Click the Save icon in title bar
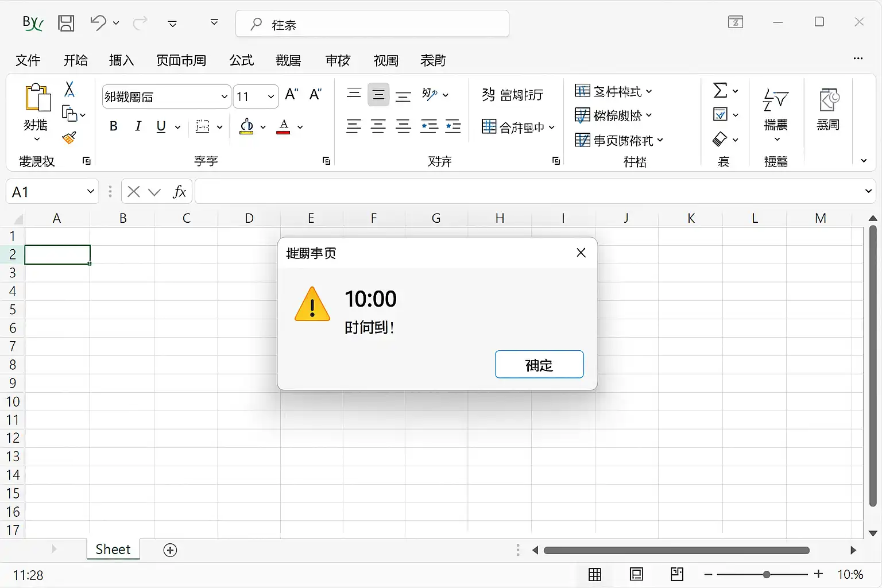The height and width of the screenshot is (588, 882). pyautogui.click(x=66, y=23)
